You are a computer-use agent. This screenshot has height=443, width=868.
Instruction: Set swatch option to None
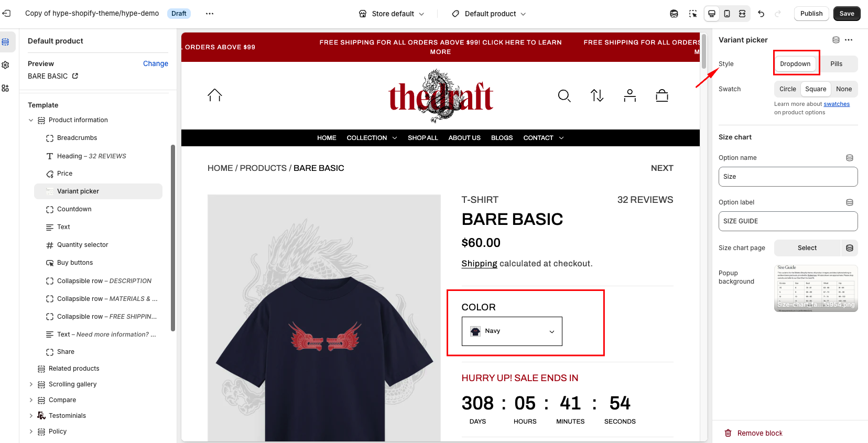click(x=844, y=89)
